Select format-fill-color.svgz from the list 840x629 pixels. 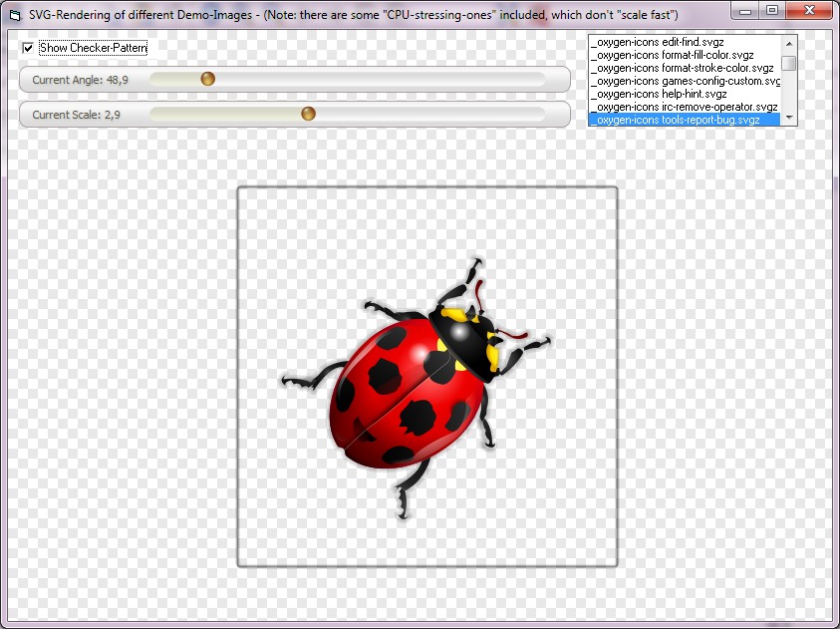click(x=672, y=56)
